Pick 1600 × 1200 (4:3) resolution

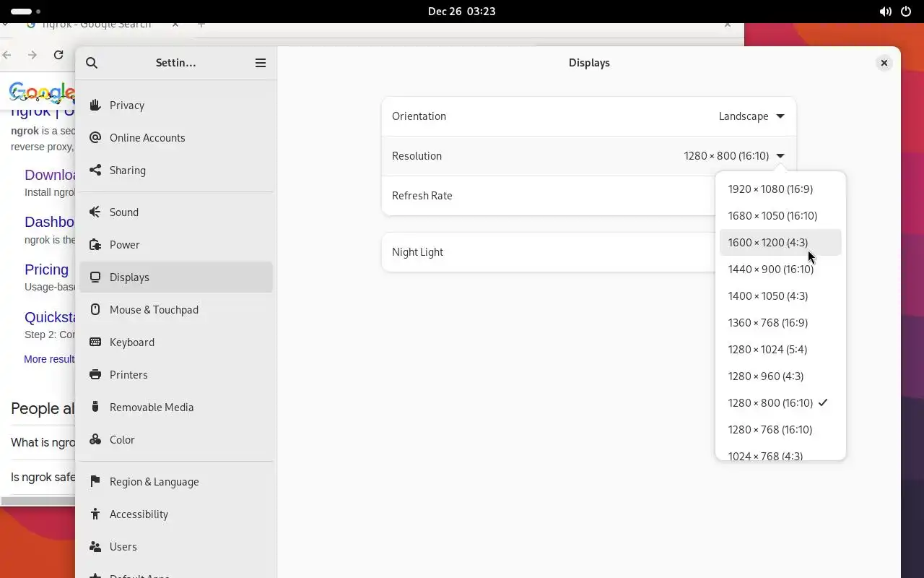(780, 243)
